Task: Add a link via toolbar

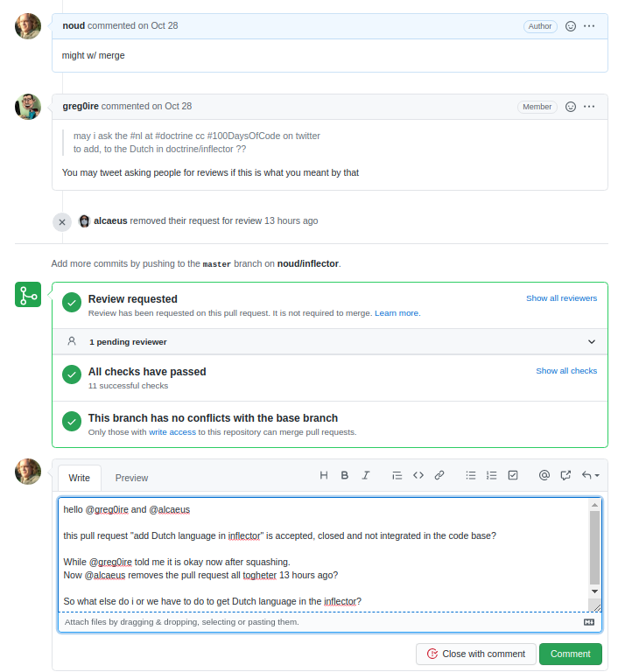Action: (x=439, y=475)
